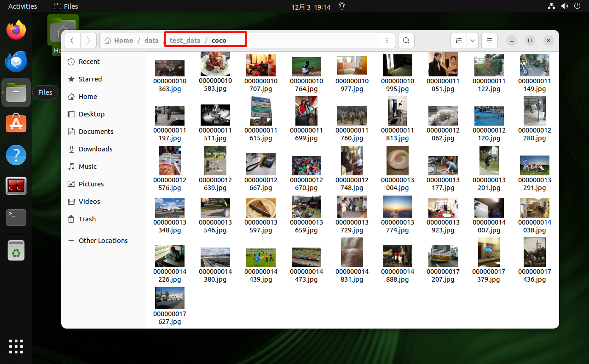Open the network icon in top bar

click(x=552, y=6)
